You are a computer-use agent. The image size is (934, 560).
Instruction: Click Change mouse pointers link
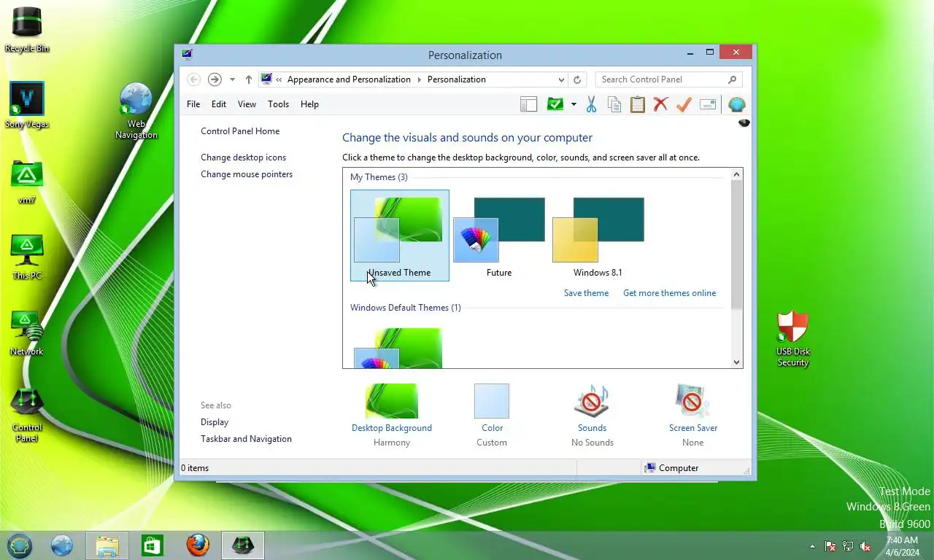click(247, 174)
